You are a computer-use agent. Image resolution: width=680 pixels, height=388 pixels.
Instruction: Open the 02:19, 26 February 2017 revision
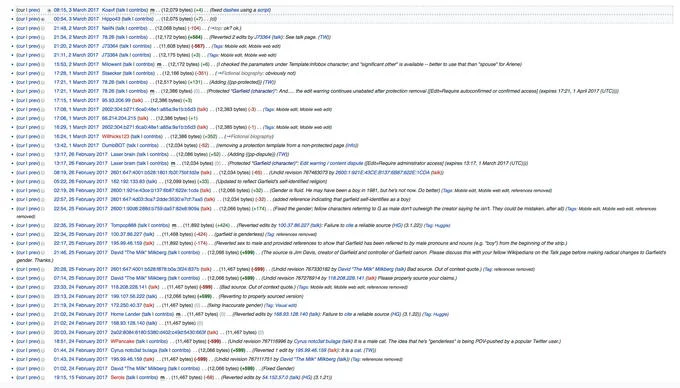pyautogui.click(x=80, y=190)
